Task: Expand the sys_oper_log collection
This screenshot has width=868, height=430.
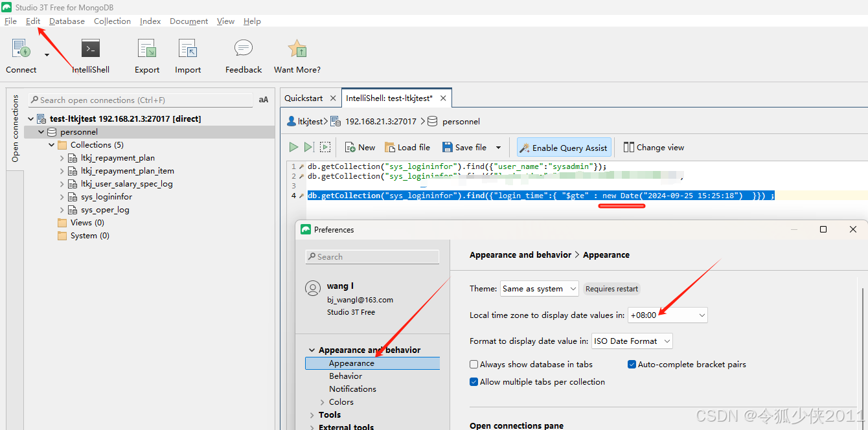Action: [62, 209]
